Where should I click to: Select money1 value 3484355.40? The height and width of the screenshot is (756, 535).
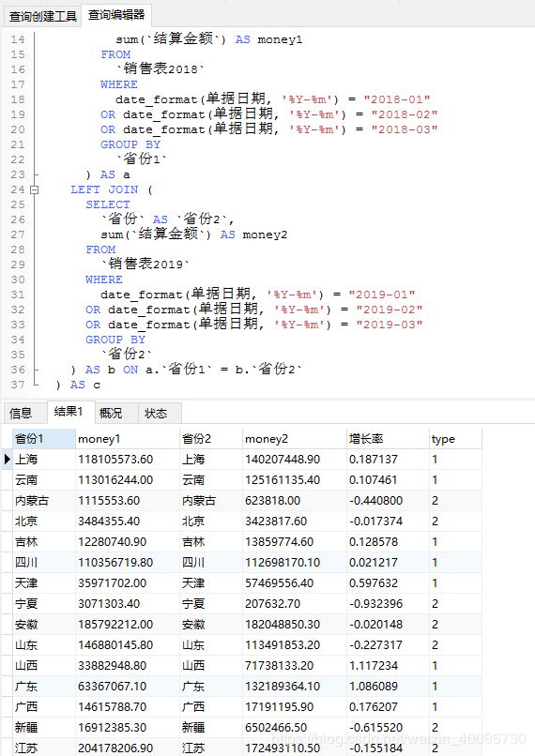click(128, 522)
